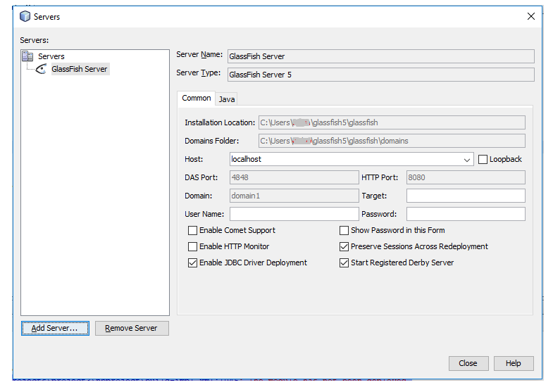Uncheck Start Registered Derby Server
The height and width of the screenshot is (392, 553).
click(344, 263)
